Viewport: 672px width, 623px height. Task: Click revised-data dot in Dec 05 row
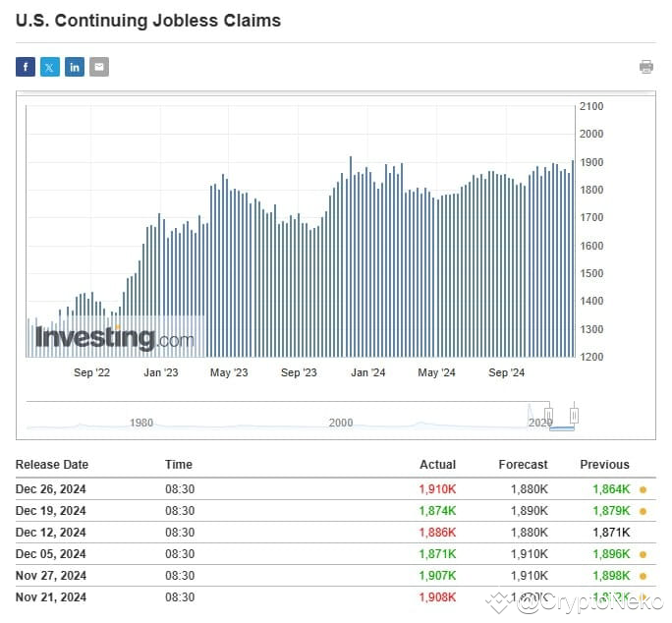click(x=643, y=554)
